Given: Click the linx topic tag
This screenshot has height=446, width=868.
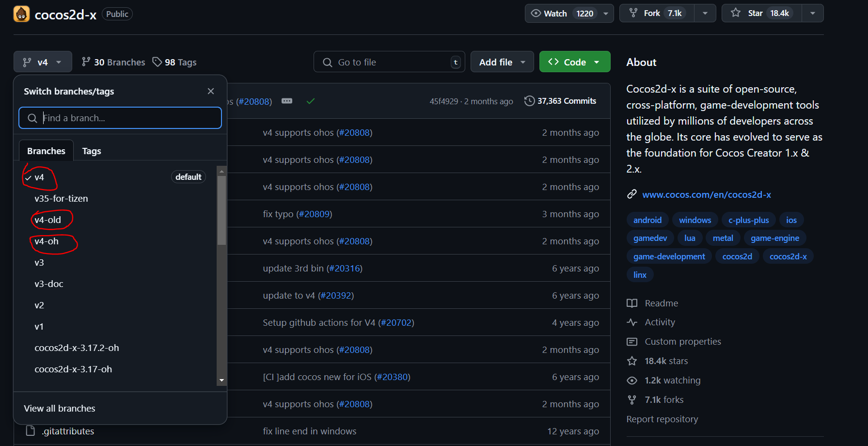Looking at the screenshot, I should 640,275.
